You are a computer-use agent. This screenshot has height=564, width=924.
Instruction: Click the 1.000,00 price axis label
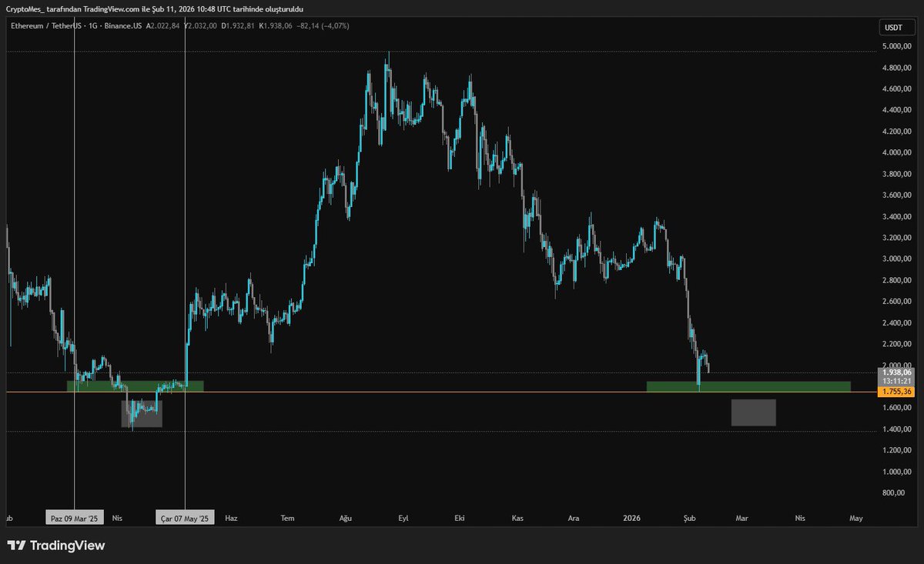[896, 472]
